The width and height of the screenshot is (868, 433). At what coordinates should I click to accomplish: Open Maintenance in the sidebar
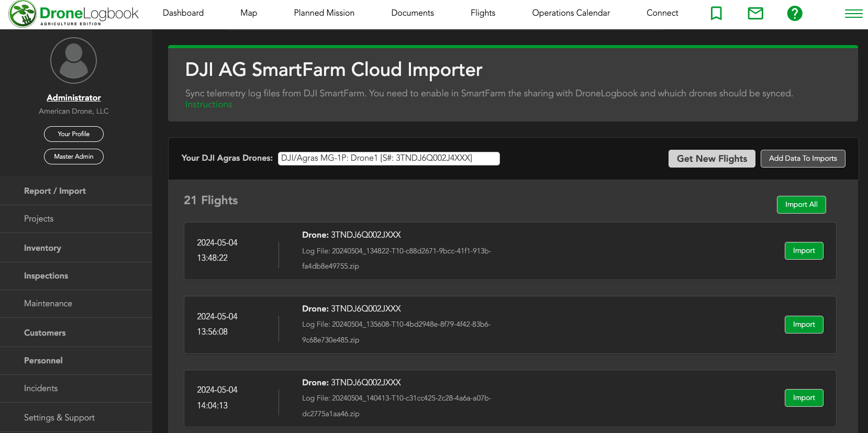tap(76, 304)
